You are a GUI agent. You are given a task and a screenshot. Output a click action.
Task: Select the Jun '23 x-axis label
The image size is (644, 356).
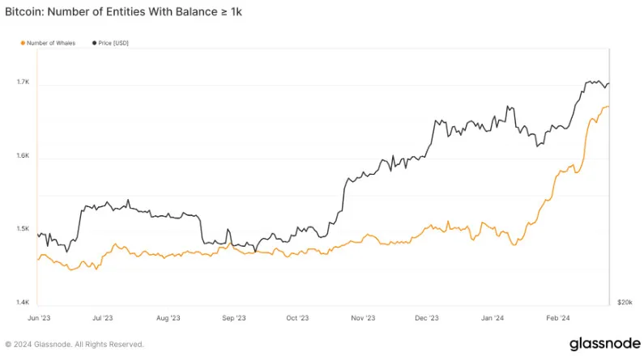(x=39, y=318)
